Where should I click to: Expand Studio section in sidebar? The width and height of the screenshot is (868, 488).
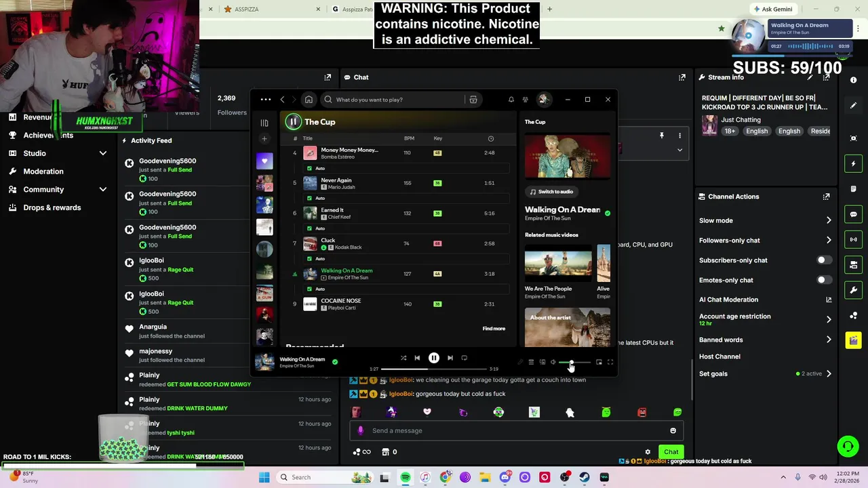[x=103, y=153]
